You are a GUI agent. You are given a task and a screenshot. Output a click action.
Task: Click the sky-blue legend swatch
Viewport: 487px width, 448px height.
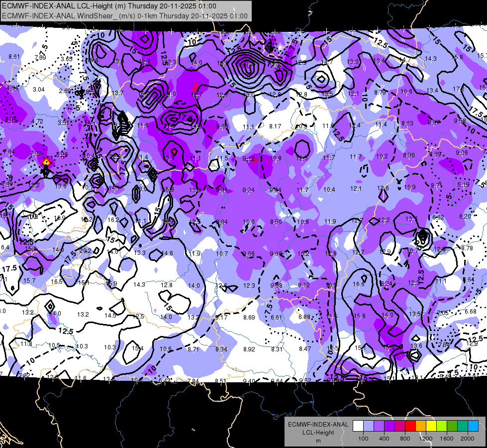point(473,426)
